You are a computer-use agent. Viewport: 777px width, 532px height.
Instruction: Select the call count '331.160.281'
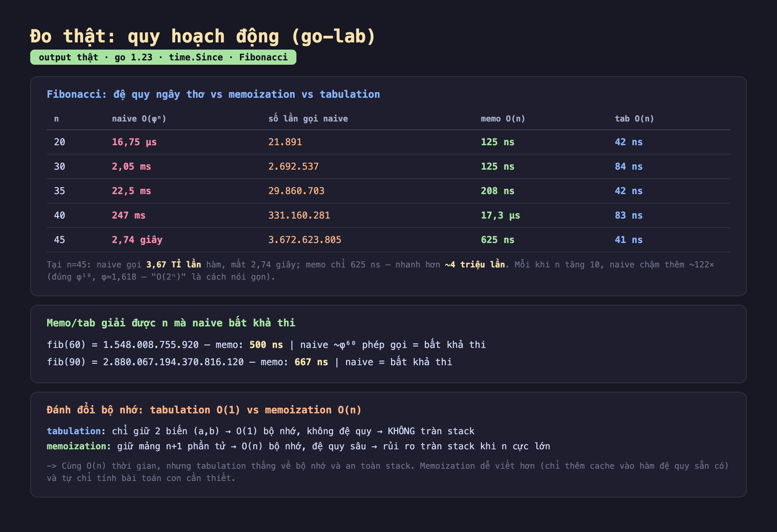(299, 215)
